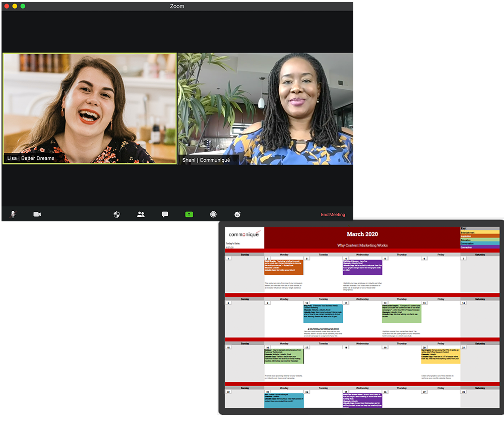Unmute the microphone in Zoom toolbar

click(x=13, y=214)
